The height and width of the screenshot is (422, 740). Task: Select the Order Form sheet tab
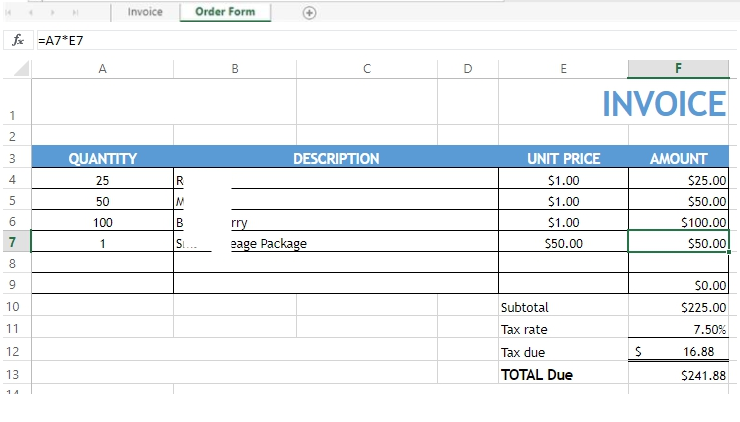[225, 12]
